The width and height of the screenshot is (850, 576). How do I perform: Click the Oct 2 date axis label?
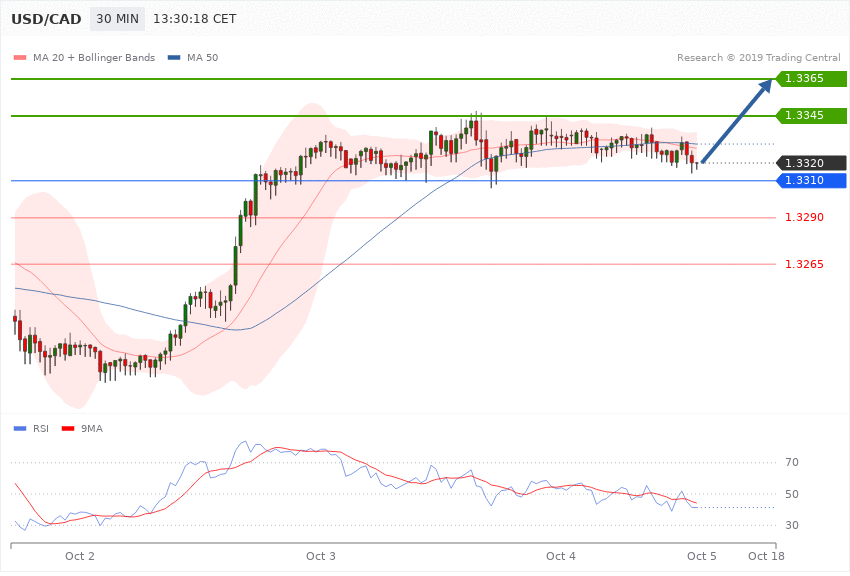click(x=80, y=556)
